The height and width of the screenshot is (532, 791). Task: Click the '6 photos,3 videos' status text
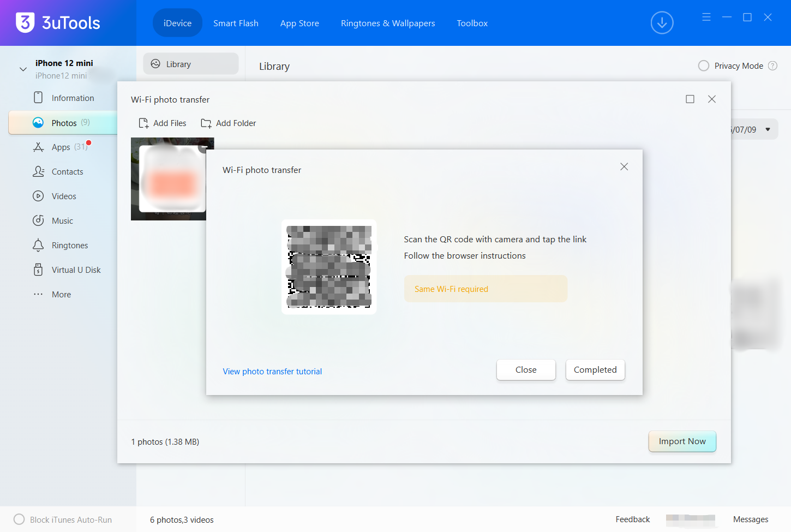point(182,520)
